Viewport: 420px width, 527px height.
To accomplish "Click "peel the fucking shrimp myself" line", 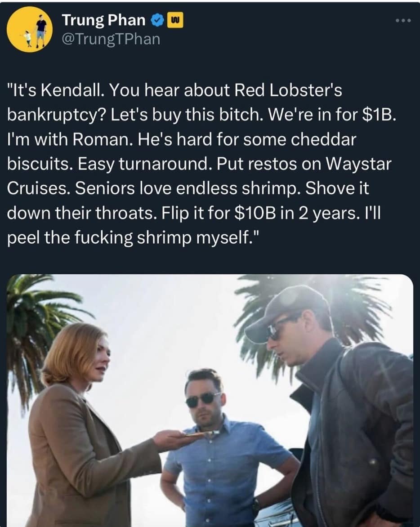I will [128, 237].
